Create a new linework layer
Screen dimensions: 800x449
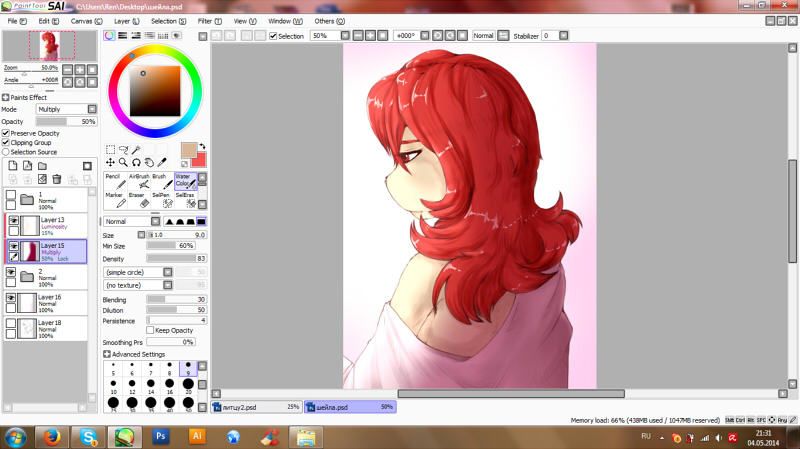click(x=28, y=166)
